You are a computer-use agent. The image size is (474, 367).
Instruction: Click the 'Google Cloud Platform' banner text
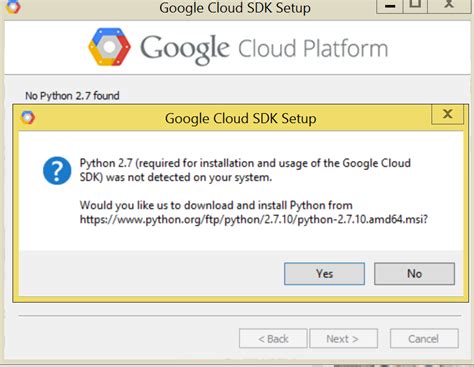264,49
